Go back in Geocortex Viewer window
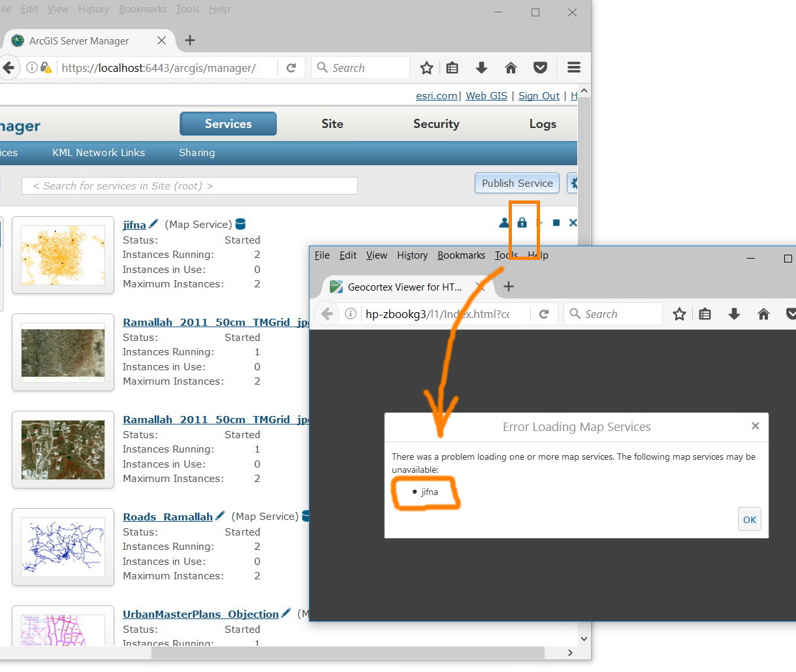Screen dimensions: 796x672 [327, 314]
